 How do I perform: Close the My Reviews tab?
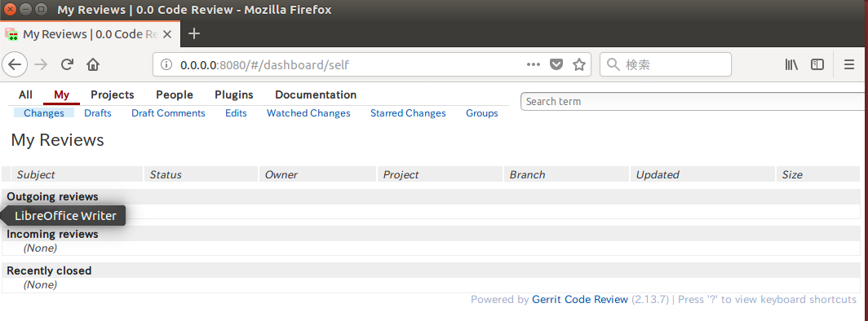click(167, 34)
